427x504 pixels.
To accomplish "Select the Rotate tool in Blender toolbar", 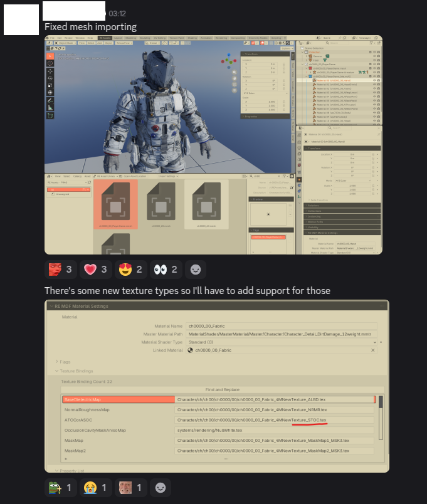I will (x=50, y=78).
